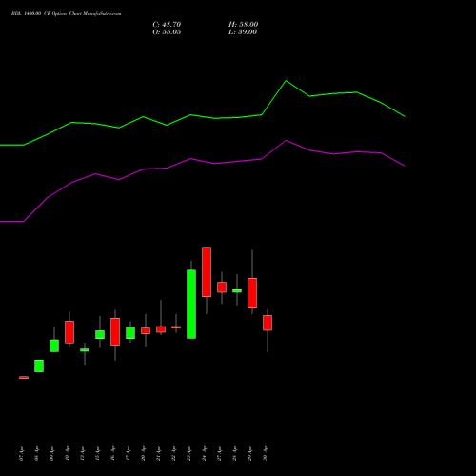Viewport: 476px width, 476px height.
Task: Click the CE Options Chart title text
Action: click(66, 14)
